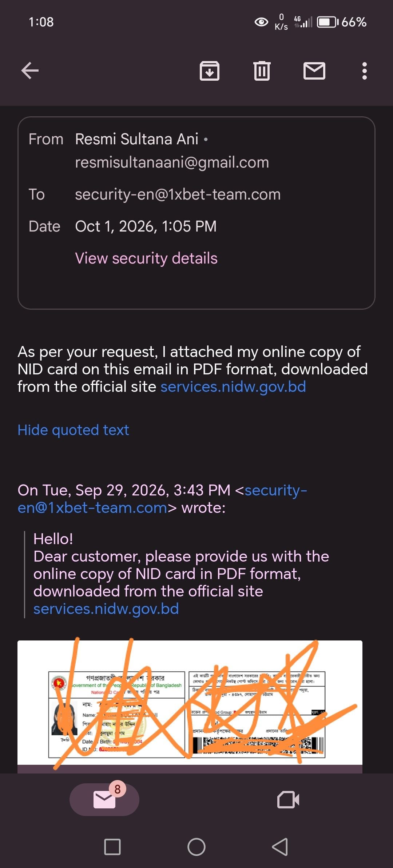Image resolution: width=393 pixels, height=868 pixels.
Task: Open the Mail tab with 8 badge
Action: tap(104, 800)
